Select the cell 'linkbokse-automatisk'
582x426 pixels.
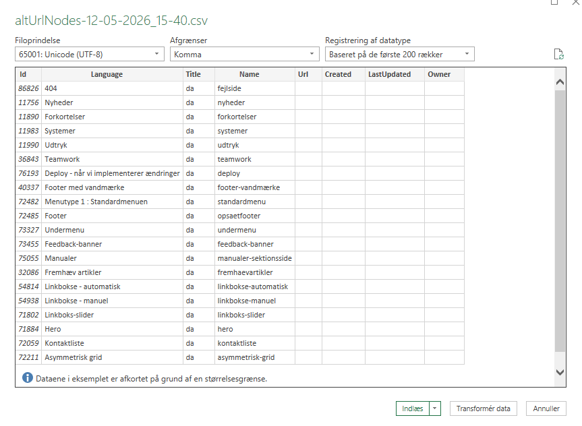[255, 286]
